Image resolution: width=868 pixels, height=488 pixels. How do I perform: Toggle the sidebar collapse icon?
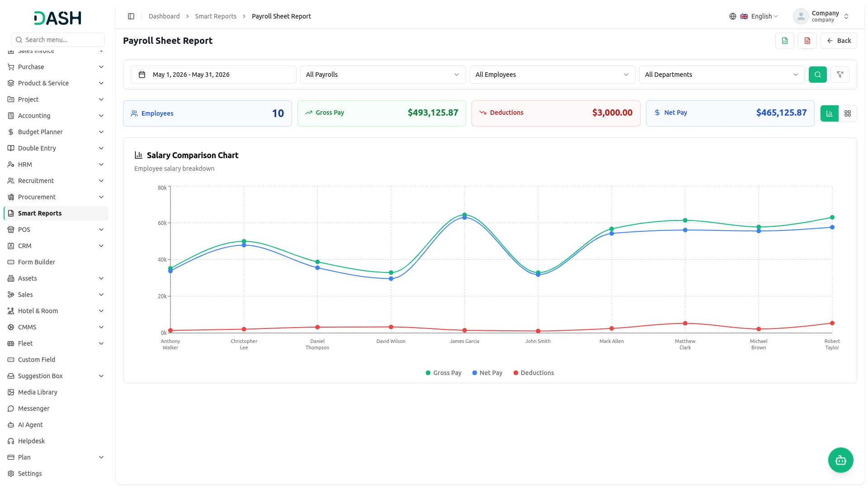pyautogui.click(x=131, y=16)
